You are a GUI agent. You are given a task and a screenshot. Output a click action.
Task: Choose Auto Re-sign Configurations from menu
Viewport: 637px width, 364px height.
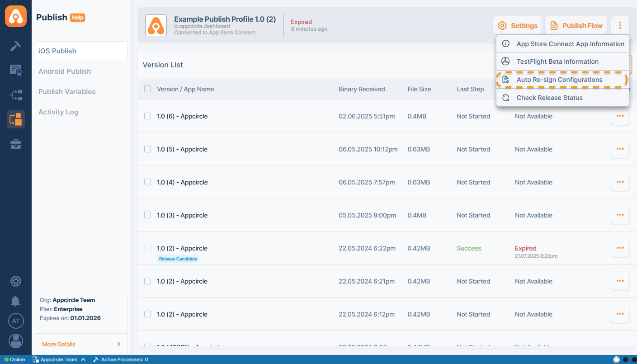[x=559, y=80]
